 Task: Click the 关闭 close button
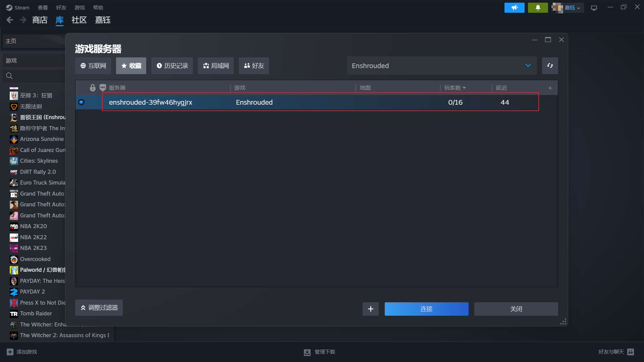click(516, 309)
